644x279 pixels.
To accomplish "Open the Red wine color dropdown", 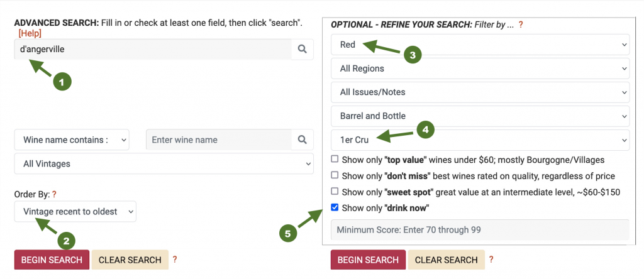I will pos(480,45).
